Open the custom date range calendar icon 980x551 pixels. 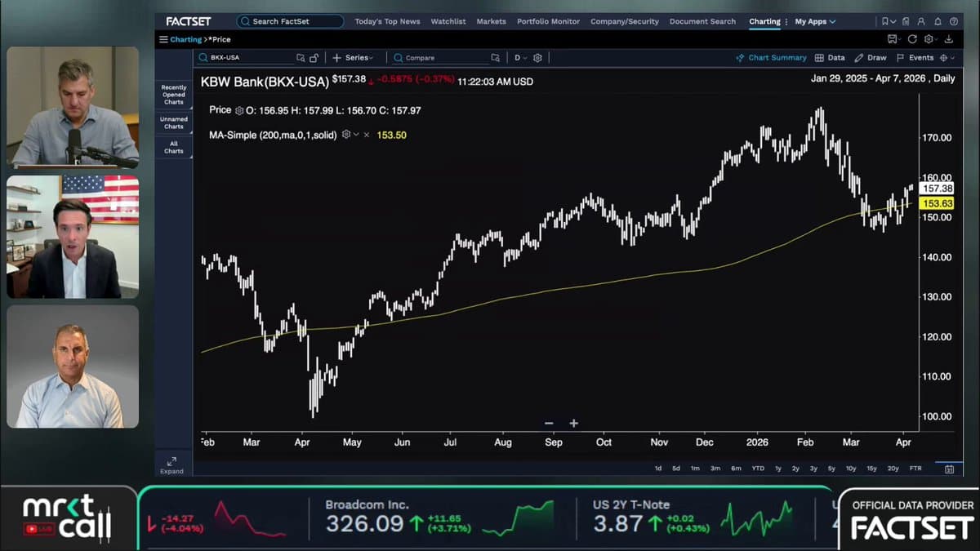tap(949, 469)
